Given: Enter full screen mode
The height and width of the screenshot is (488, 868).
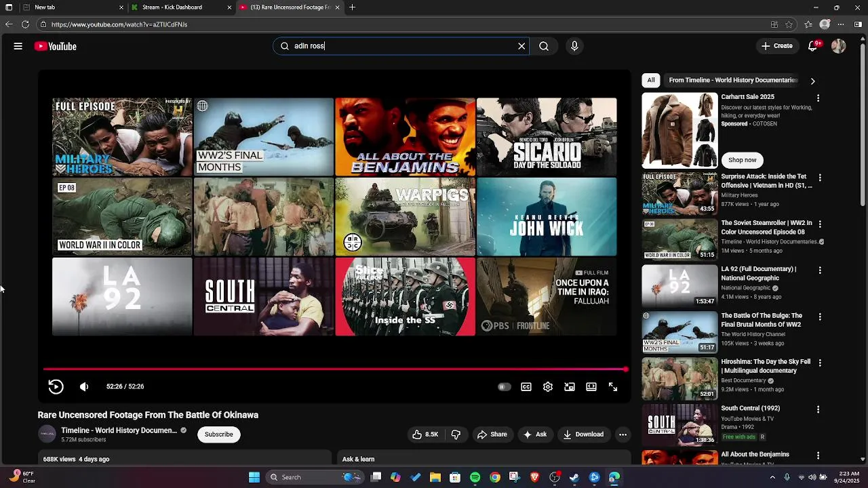Looking at the screenshot, I should 613,387.
